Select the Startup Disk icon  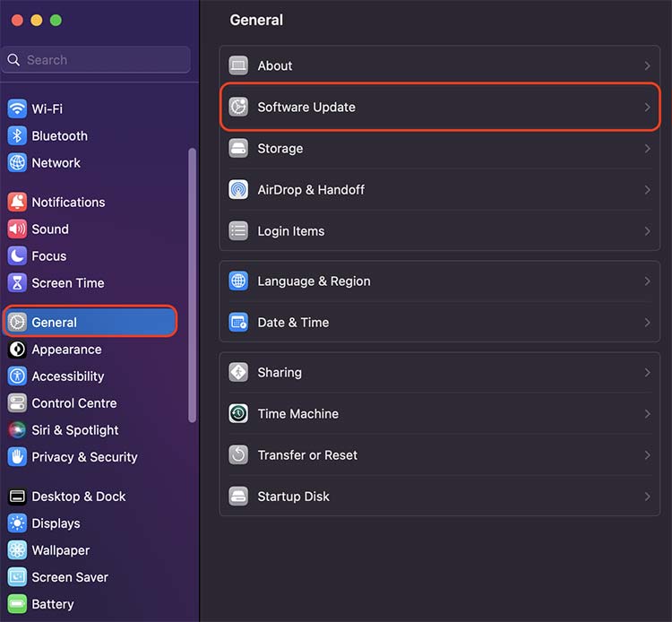point(238,497)
